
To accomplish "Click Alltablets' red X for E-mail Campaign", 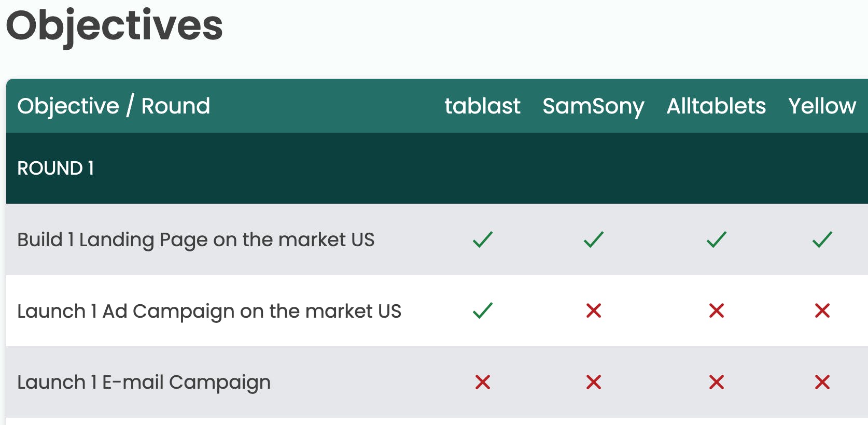I will [x=716, y=382].
